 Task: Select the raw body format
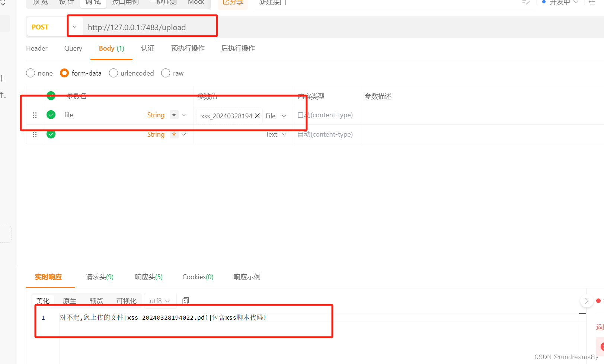point(165,73)
